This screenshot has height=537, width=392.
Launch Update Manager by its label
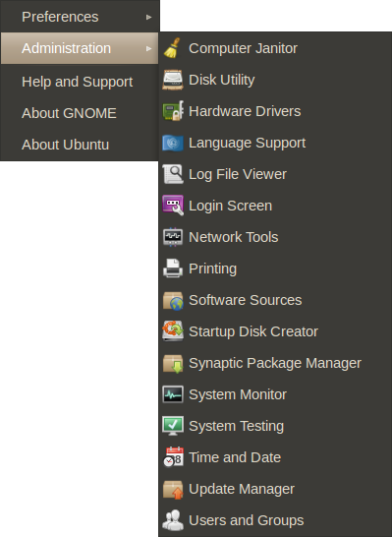click(x=242, y=490)
